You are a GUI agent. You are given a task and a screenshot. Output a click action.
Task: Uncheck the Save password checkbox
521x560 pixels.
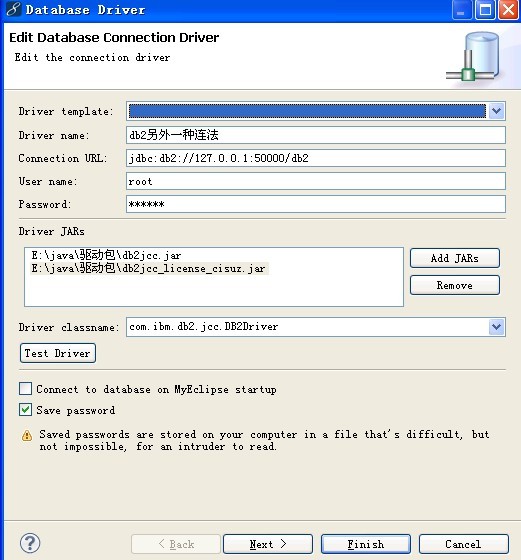[x=25, y=410]
